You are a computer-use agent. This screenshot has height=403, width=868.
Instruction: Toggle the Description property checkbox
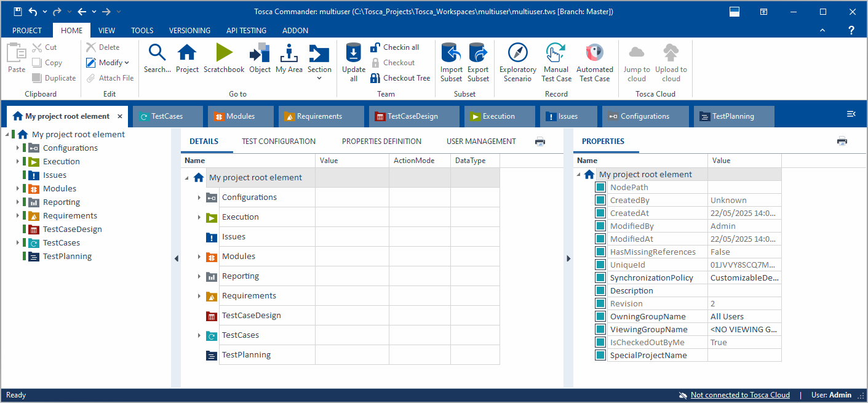click(x=600, y=290)
